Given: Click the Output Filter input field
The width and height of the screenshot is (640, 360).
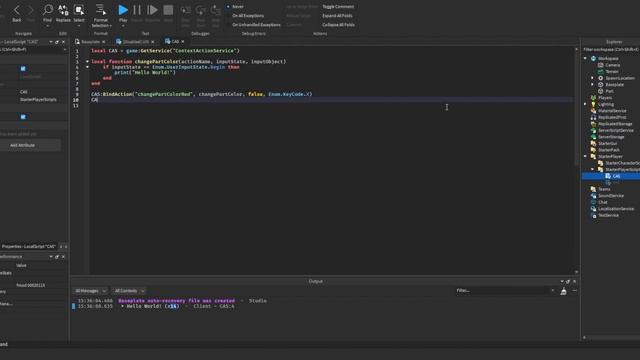Looking at the screenshot, I should [504, 291].
